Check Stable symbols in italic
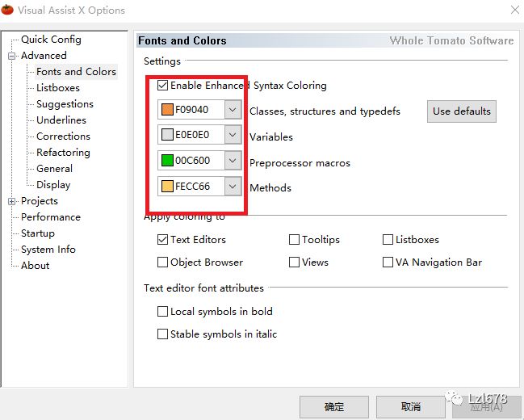This screenshot has height=420, width=524. [163, 334]
